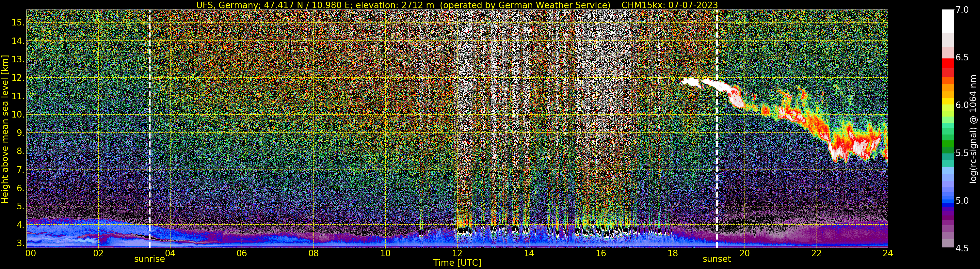Click the 5.5 colorbar value
Screen dimensions: 980x269
point(962,153)
